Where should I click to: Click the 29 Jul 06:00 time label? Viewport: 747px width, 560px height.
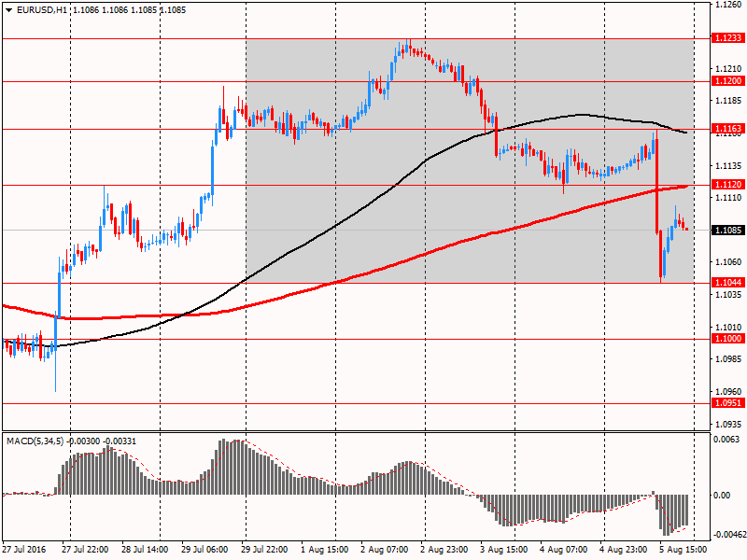[204, 549]
